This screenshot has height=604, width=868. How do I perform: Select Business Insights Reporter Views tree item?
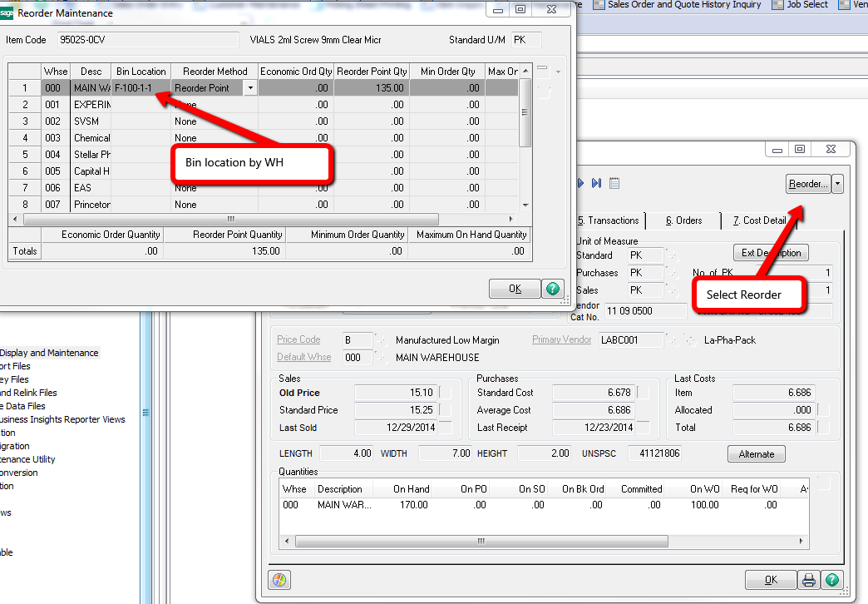click(x=63, y=419)
